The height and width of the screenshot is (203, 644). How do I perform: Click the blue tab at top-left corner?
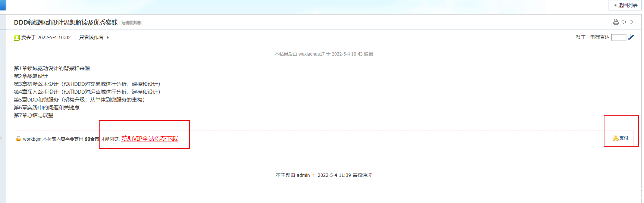3,5
